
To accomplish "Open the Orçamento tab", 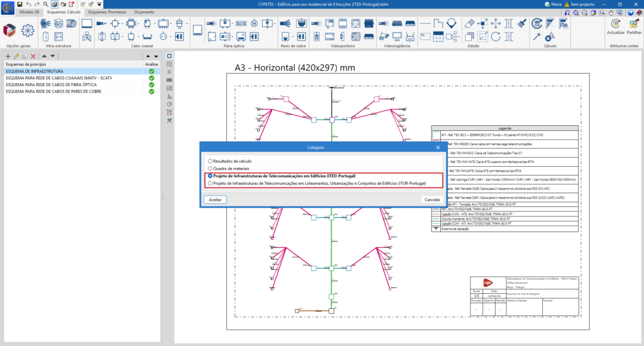I will [x=144, y=12].
